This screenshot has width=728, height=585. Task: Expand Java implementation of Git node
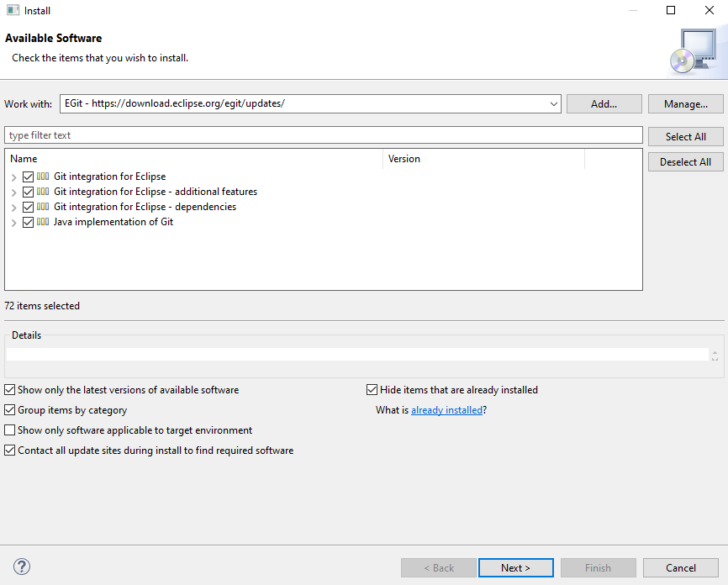pos(14,223)
